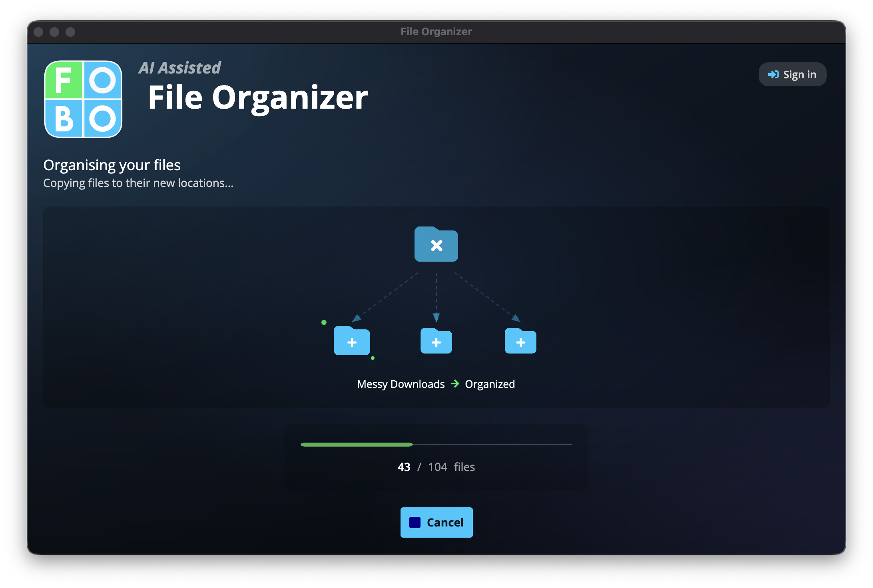The image size is (873, 588).
Task: Click the AI Assisted subtitle text
Action: pos(180,68)
